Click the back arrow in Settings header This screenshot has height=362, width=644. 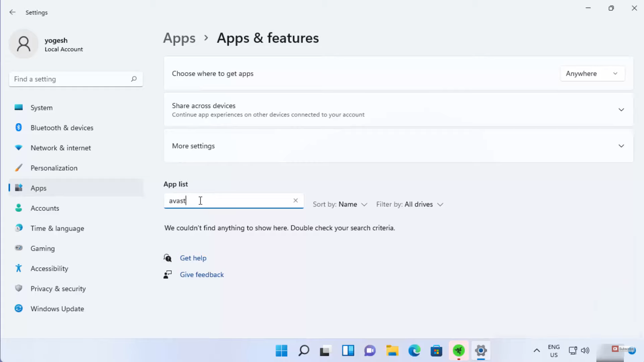coord(12,12)
